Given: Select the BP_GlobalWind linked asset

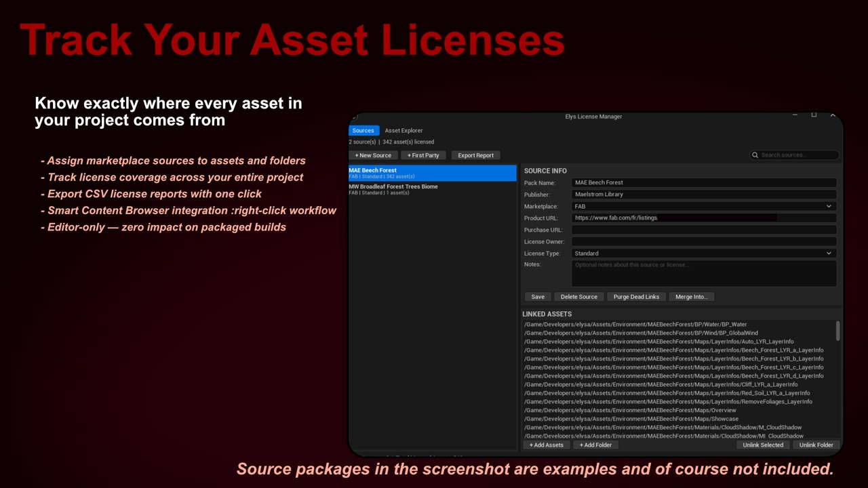Looking at the screenshot, I should point(678,333).
